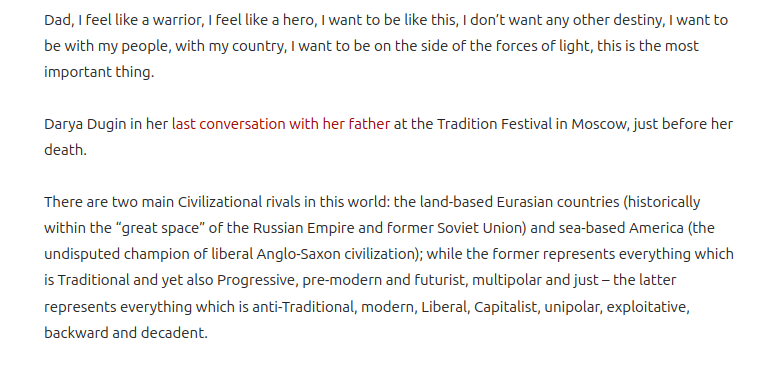Click the words 'backward and decadent'

125,333
